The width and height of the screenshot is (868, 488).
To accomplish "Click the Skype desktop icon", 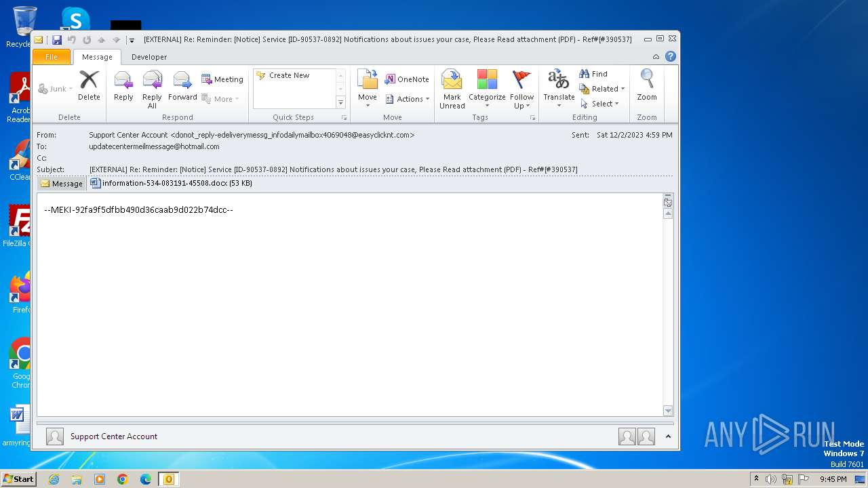I will pyautogui.click(x=75, y=19).
